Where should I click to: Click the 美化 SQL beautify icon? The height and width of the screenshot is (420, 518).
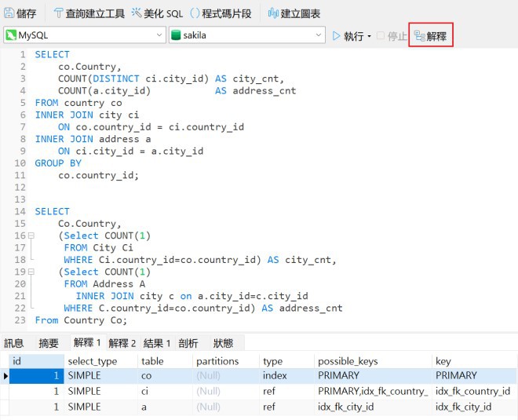tap(137, 13)
